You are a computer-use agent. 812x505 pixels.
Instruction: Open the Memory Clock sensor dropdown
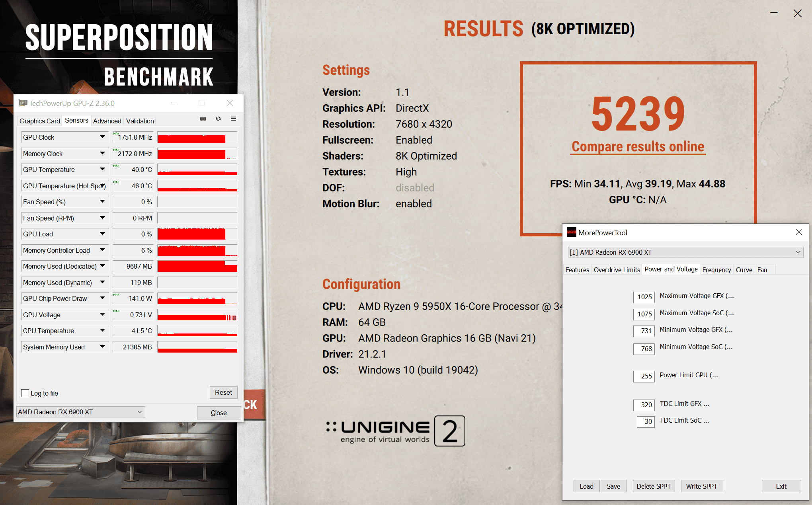102,154
